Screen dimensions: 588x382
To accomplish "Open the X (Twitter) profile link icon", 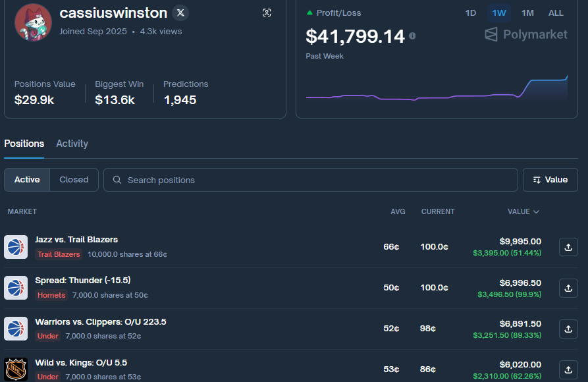I will click(x=180, y=13).
